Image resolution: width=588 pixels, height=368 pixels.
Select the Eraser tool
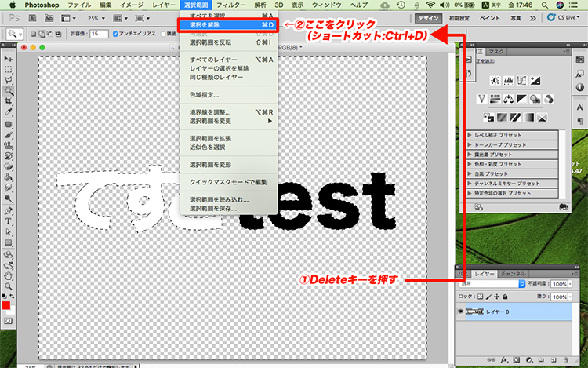(x=8, y=166)
